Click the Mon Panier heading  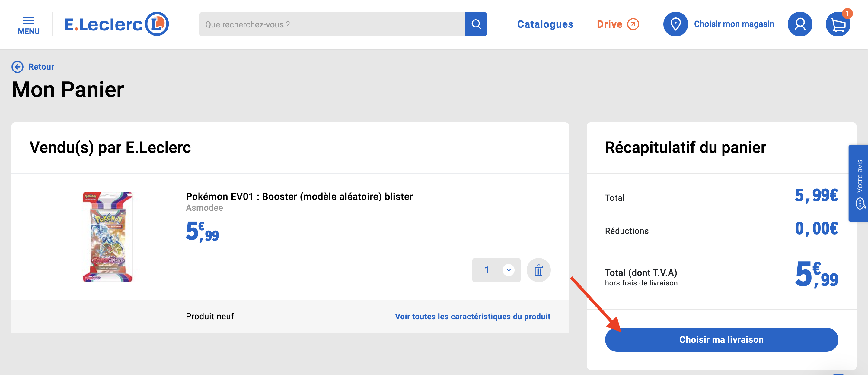(x=68, y=90)
